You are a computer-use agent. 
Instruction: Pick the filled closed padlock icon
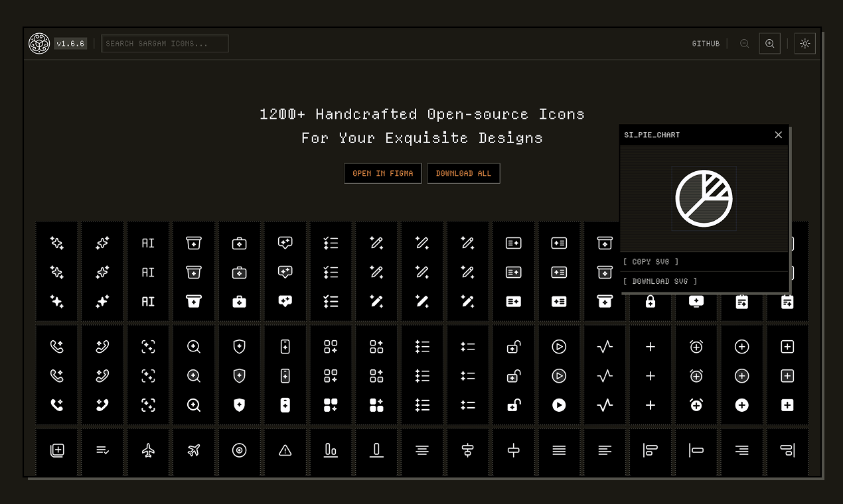coord(651,302)
